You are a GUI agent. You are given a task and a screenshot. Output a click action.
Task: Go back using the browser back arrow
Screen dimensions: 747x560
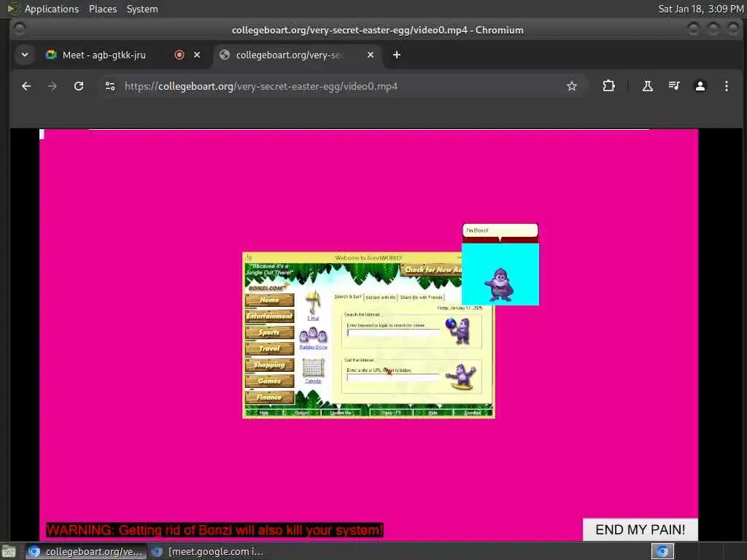click(x=26, y=86)
